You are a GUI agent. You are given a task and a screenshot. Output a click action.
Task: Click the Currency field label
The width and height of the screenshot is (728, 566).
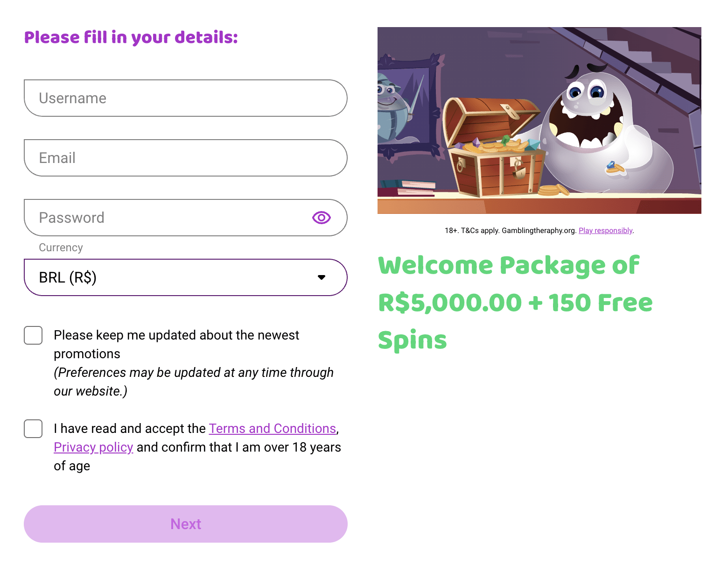click(61, 248)
